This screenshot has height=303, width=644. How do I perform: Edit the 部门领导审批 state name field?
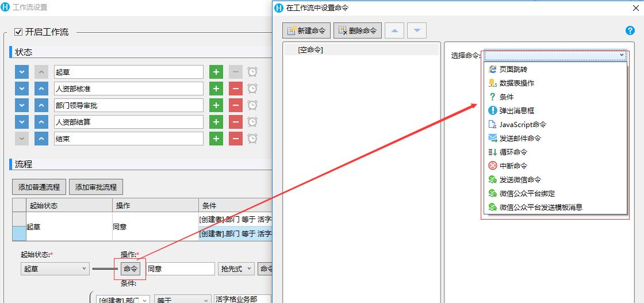129,106
